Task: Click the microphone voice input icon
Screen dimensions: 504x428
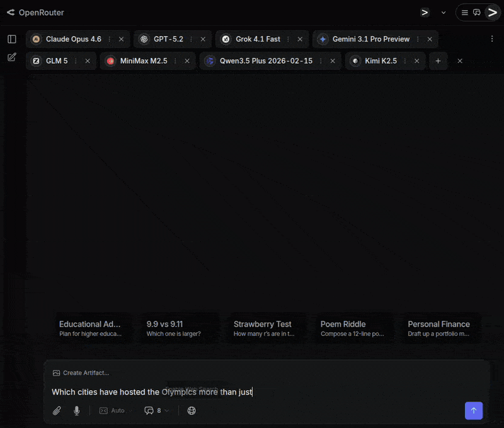Action: point(76,410)
